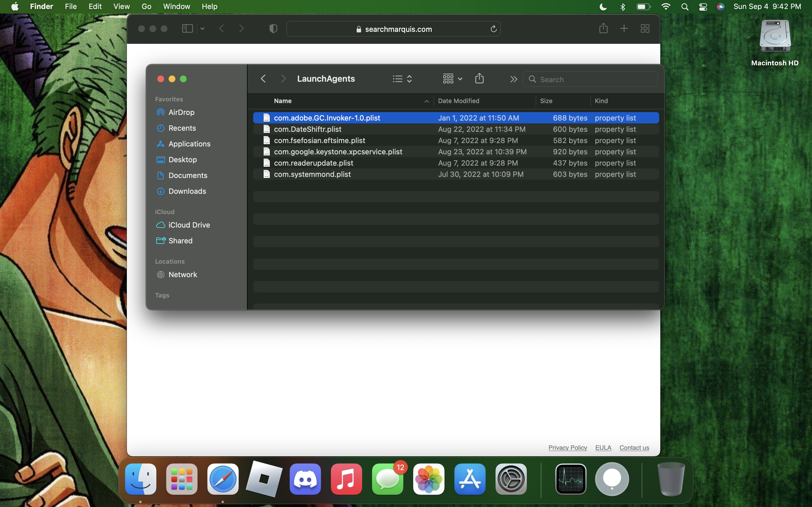Open the View menu

pyautogui.click(x=122, y=6)
